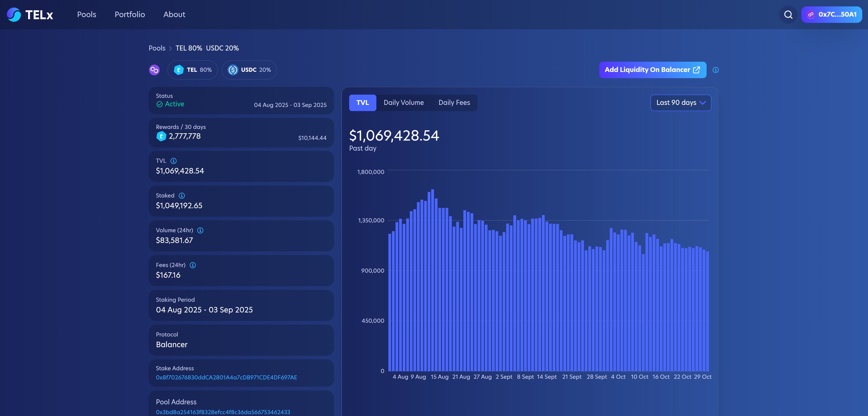868x416 pixels.
Task: Click Pools in the breadcrumb
Action: point(157,48)
